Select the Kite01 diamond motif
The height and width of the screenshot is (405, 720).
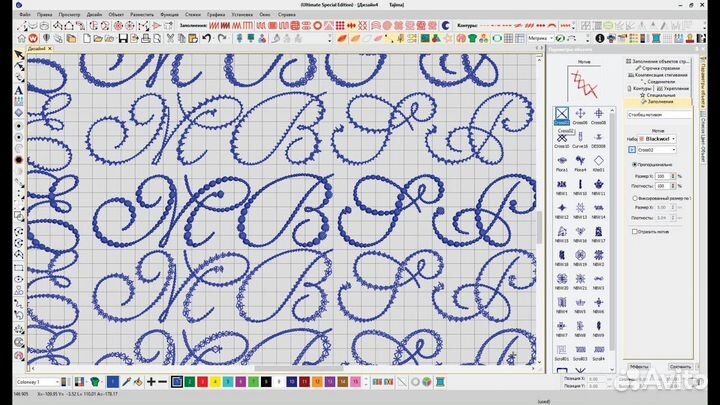[x=598, y=163]
